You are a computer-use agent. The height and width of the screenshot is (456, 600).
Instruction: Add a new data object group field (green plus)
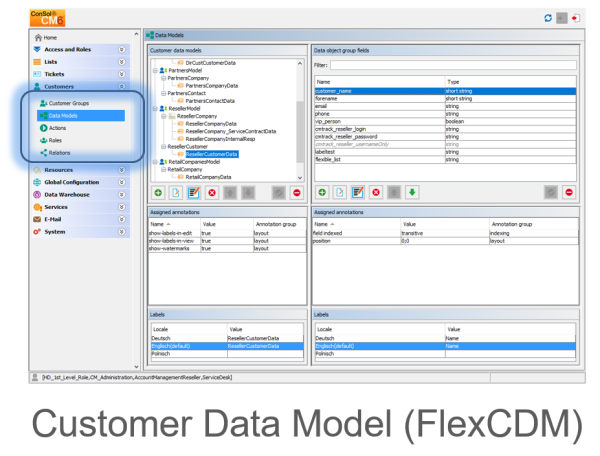point(322,192)
